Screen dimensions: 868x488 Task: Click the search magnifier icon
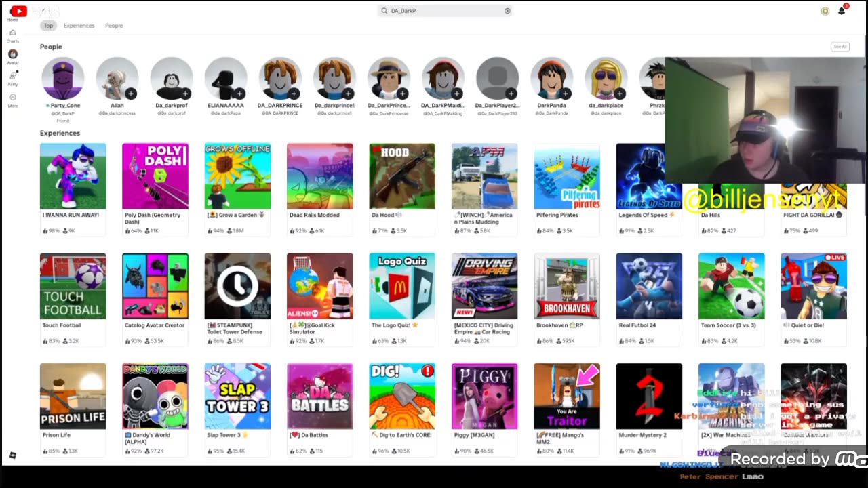[x=384, y=11]
